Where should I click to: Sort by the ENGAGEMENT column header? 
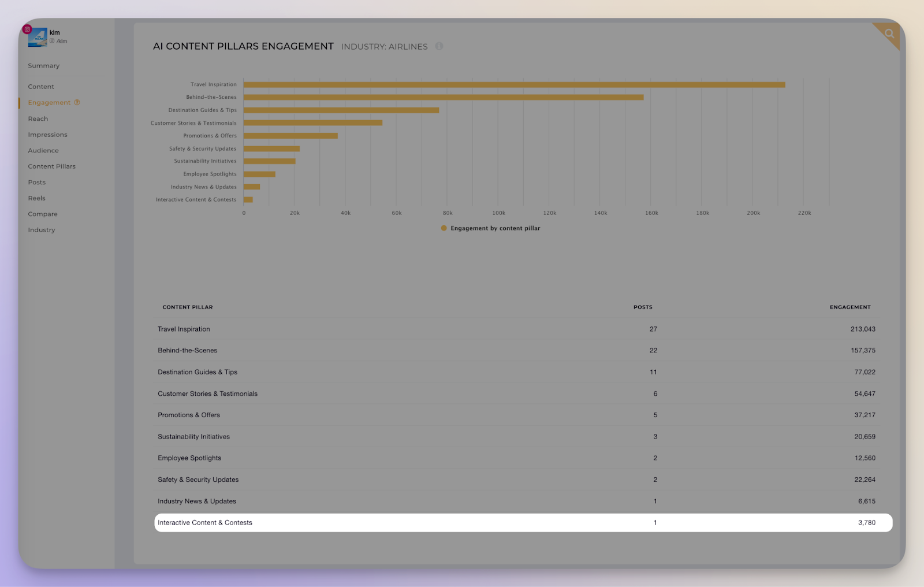[850, 307]
